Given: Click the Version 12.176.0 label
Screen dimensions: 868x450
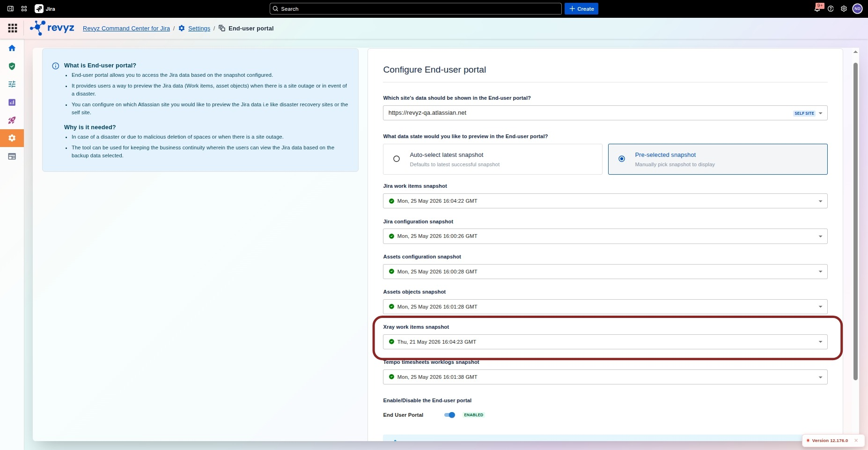Looking at the screenshot, I should [x=830, y=441].
